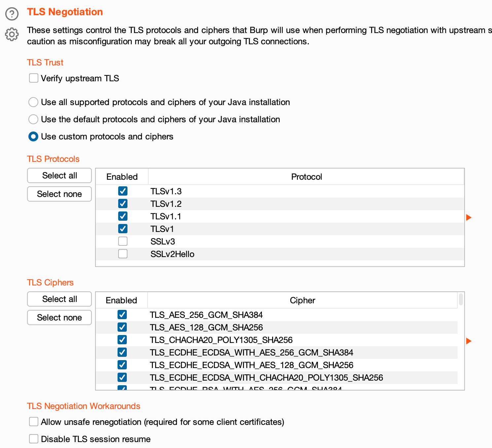492x448 pixels.
Task: Click the Cipher column header
Action: coord(302,300)
